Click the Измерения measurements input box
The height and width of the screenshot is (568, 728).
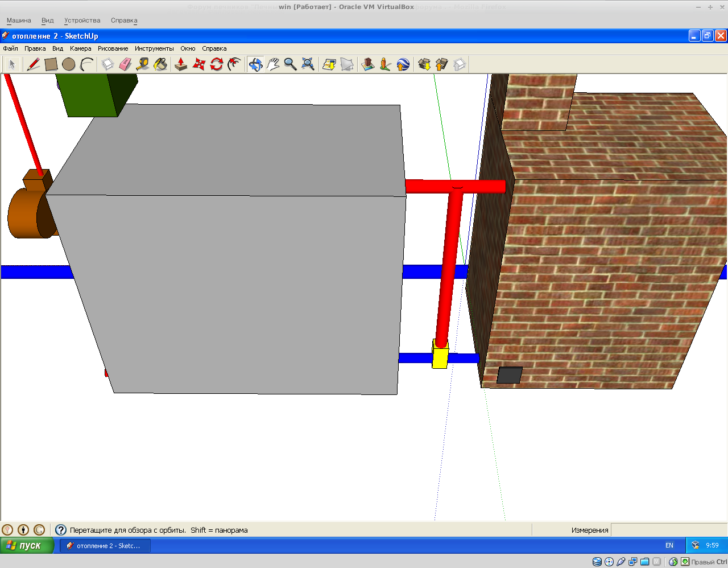pos(668,530)
